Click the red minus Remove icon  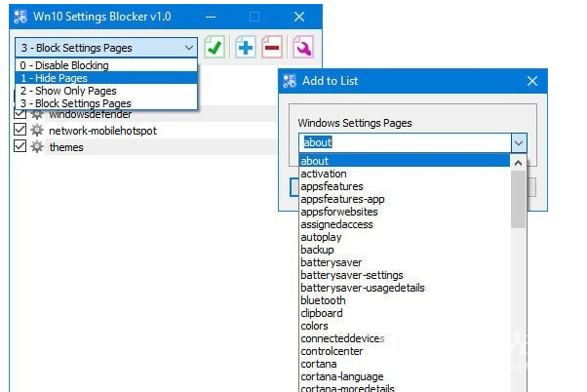pyautogui.click(x=272, y=47)
